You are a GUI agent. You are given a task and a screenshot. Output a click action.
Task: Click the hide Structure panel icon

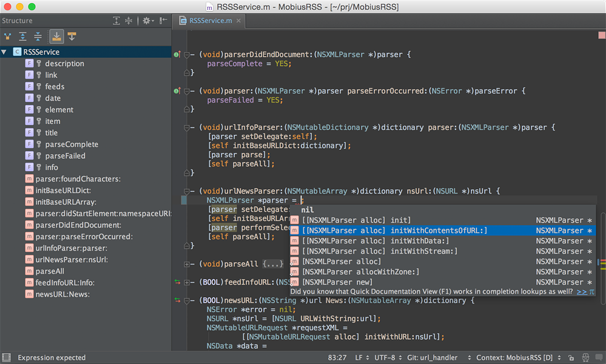(163, 21)
